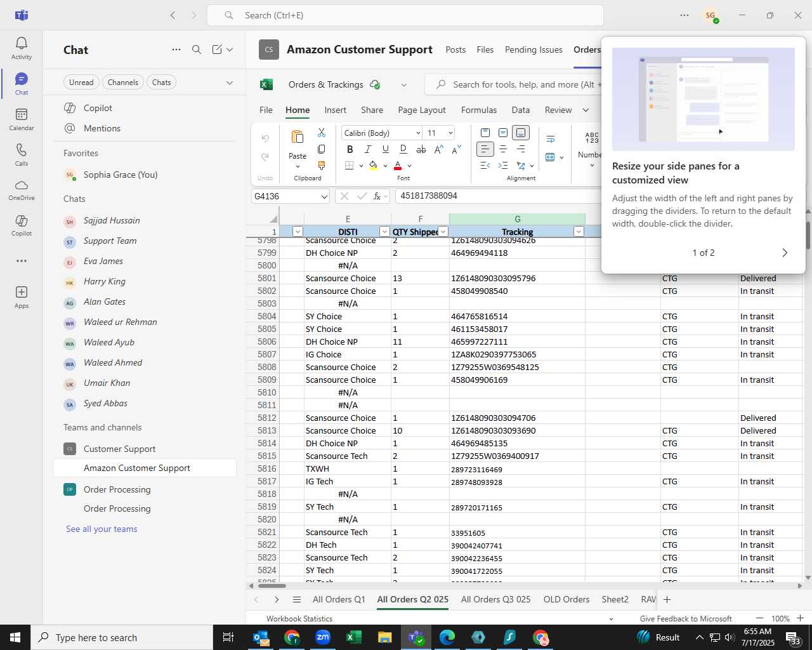Image resolution: width=812 pixels, height=650 pixels.
Task: Open the Page Layout ribbon tab
Action: 422,110
